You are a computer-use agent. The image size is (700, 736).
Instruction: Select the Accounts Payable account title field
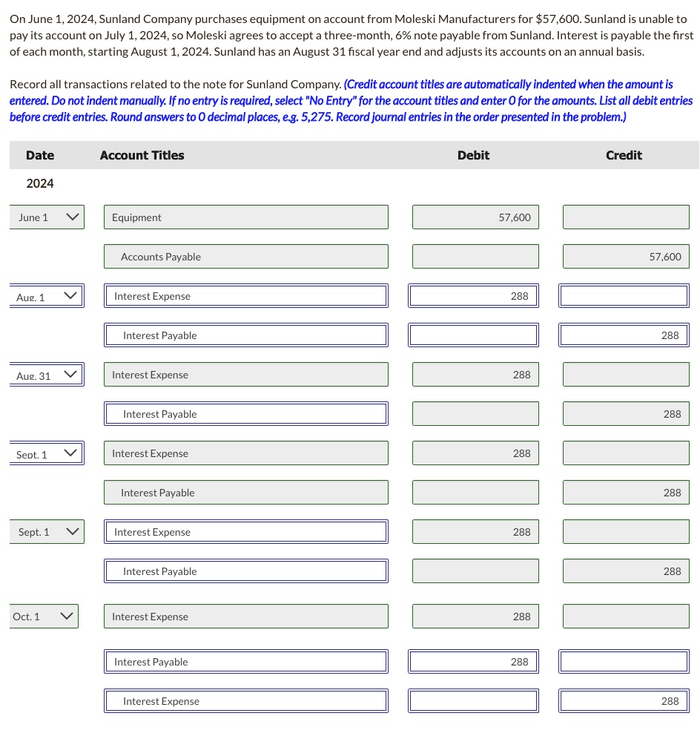[x=246, y=256]
